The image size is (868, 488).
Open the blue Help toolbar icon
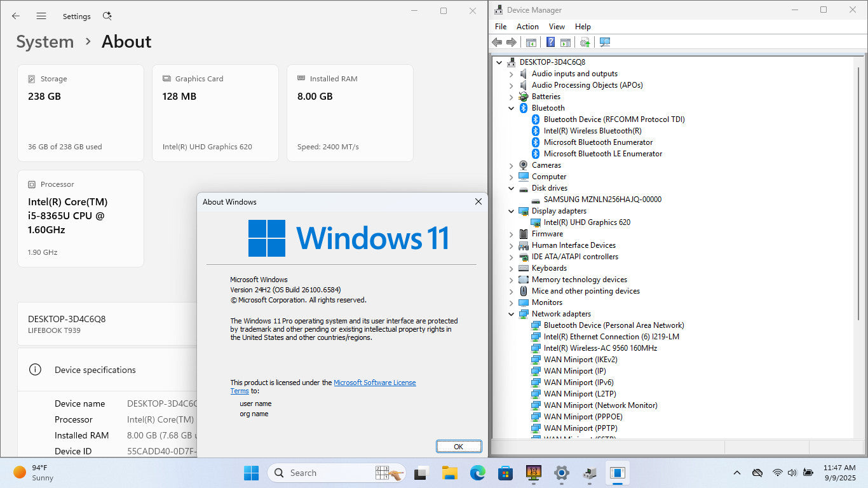point(550,42)
